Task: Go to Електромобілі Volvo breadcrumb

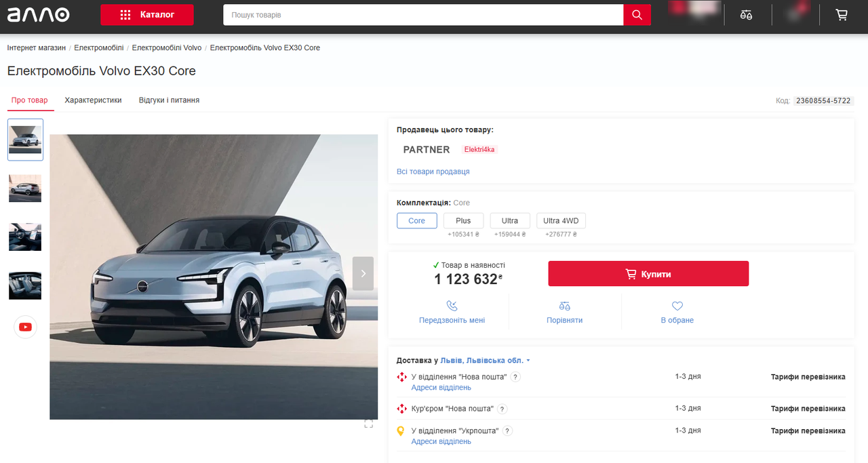Action: point(167,48)
